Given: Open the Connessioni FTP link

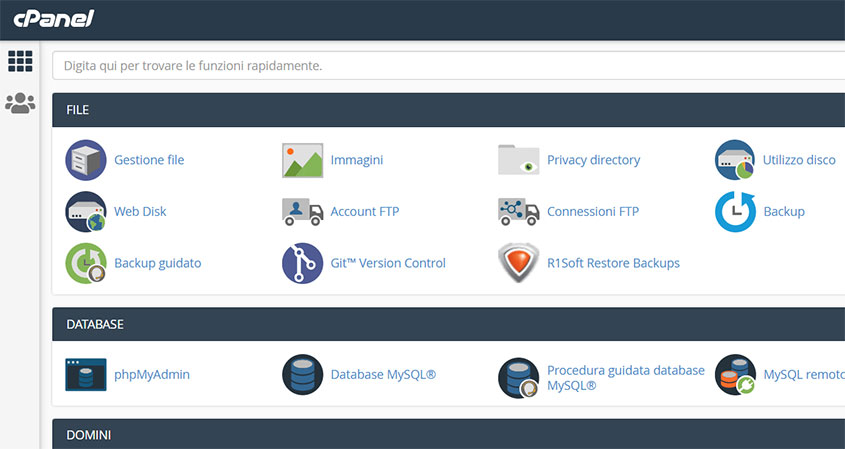Looking at the screenshot, I should click(x=593, y=212).
